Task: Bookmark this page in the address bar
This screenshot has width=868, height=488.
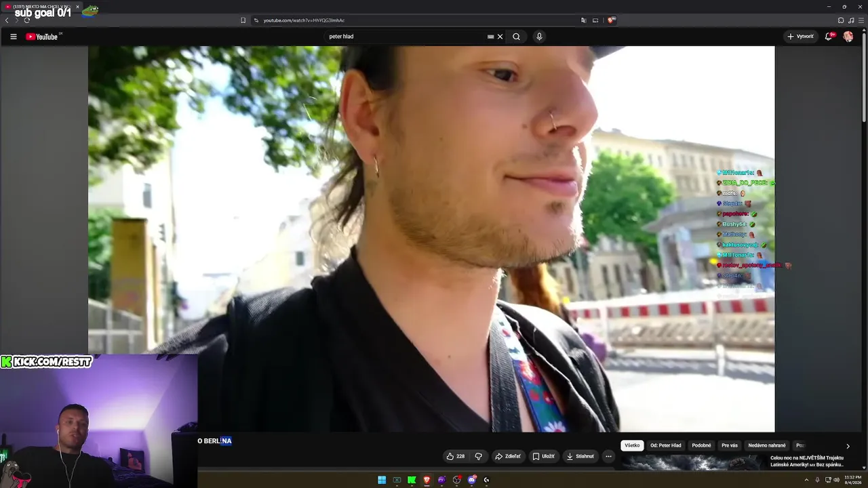Action: click(243, 20)
